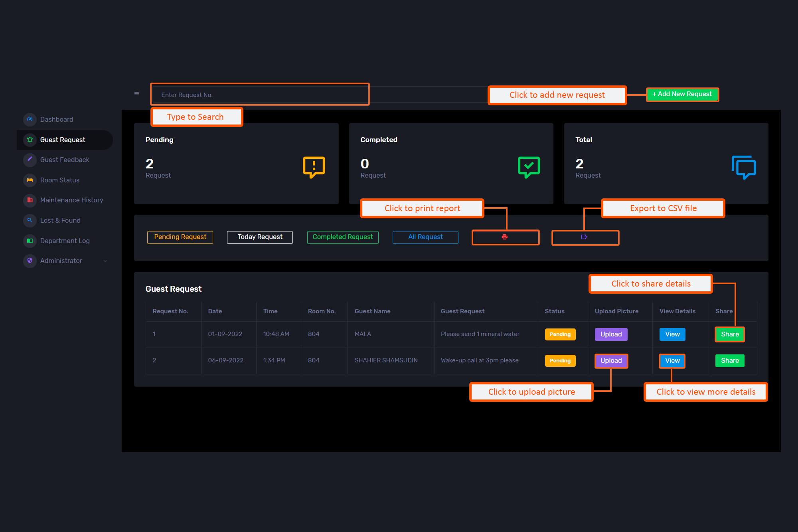
Task: Filter by Pending Request
Action: point(180,237)
